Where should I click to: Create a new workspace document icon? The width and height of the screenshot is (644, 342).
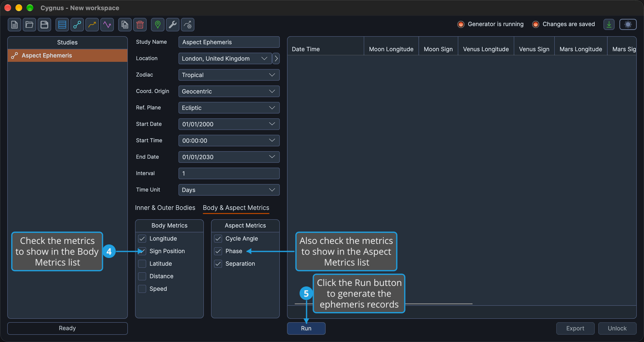pyautogui.click(x=14, y=25)
